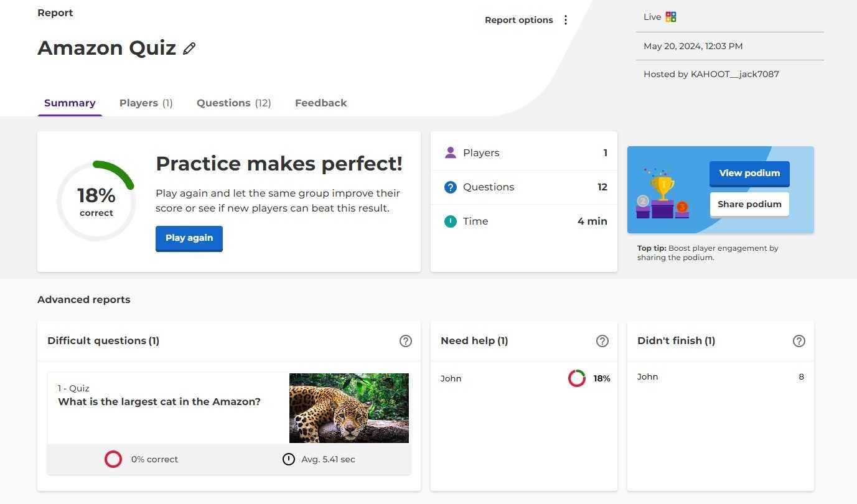Click the 18% correct progress ring
857x504 pixels.
pyautogui.click(x=96, y=201)
